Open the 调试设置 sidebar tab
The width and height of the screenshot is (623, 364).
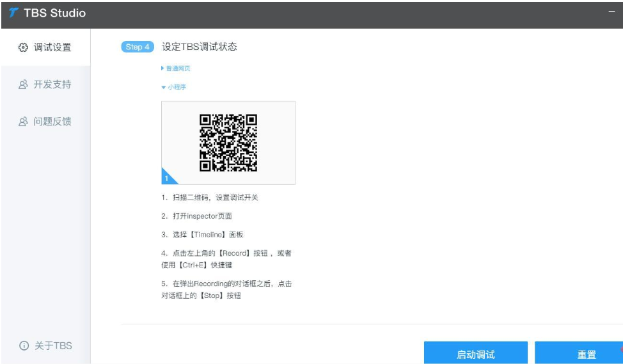(x=45, y=47)
